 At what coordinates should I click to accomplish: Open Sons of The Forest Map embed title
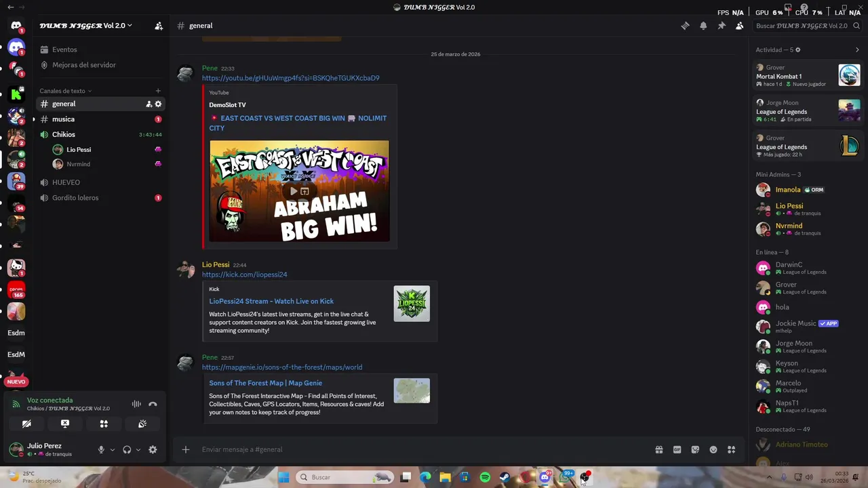266,383
